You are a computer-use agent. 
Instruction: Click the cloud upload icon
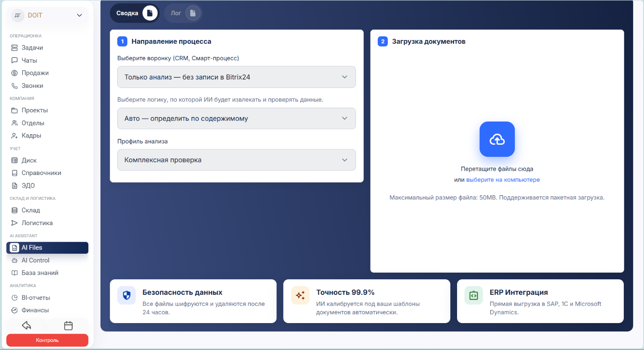[497, 139]
